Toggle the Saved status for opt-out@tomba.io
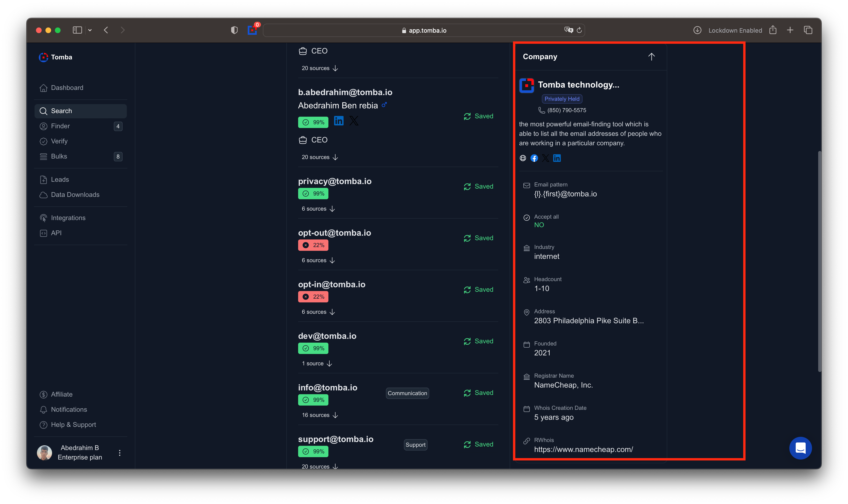The image size is (848, 504). tap(478, 238)
